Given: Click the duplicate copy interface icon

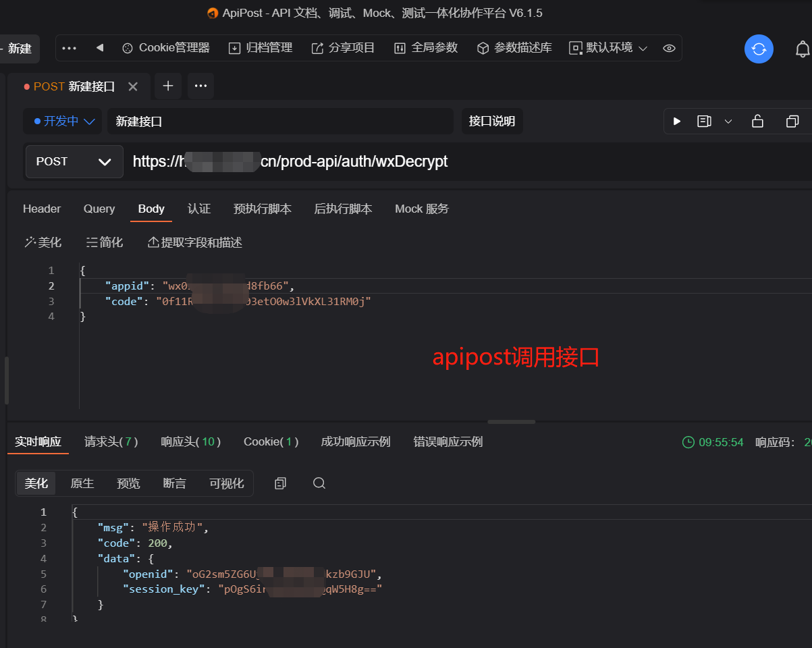Looking at the screenshot, I should point(792,122).
